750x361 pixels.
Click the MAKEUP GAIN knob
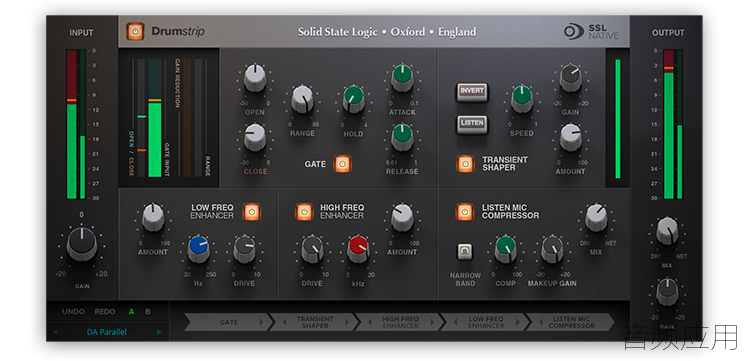tap(552, 249)
